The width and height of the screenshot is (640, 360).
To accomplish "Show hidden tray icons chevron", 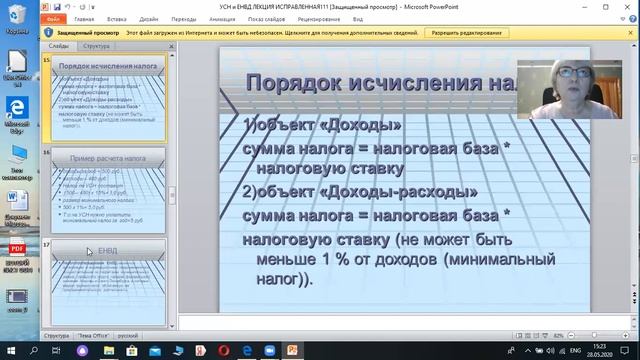I will (528, 351).
